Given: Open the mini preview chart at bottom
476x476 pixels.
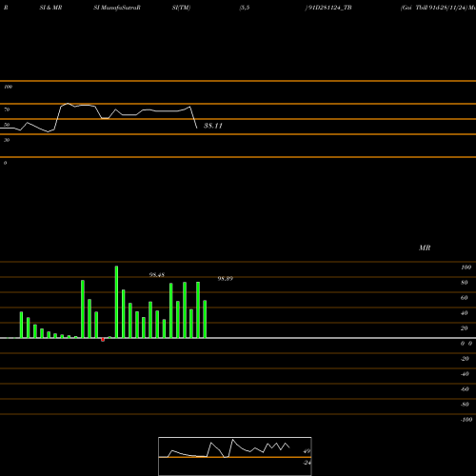Looking at the screenshot, I should [x=235, y=456].
